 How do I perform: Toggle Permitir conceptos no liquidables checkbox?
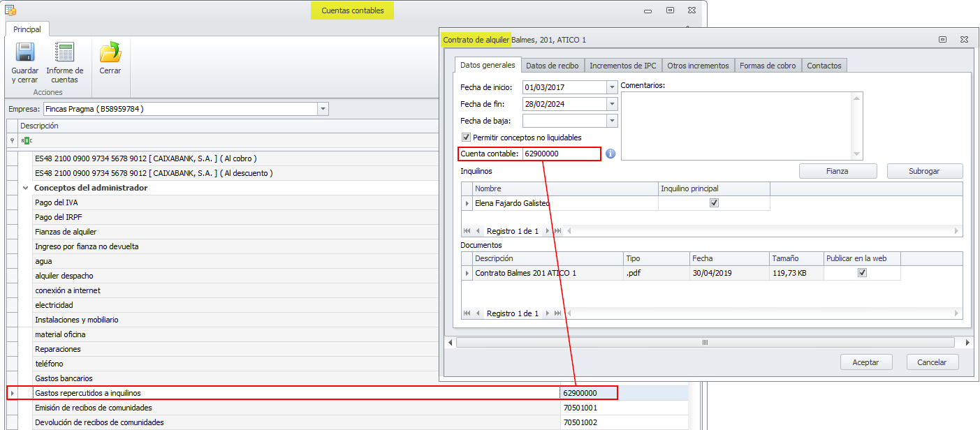pos(466,138)
